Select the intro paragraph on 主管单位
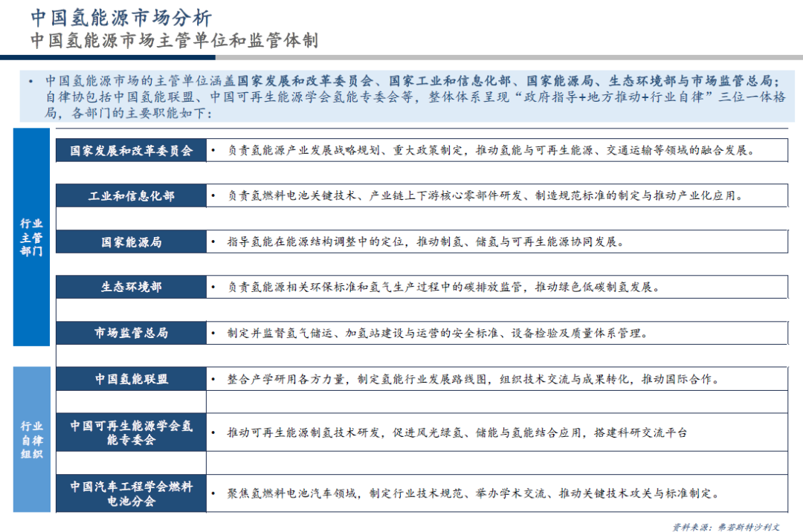 tap(407, 97)
